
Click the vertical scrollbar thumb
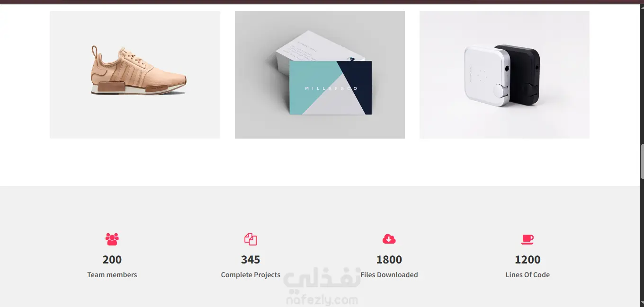642,161
